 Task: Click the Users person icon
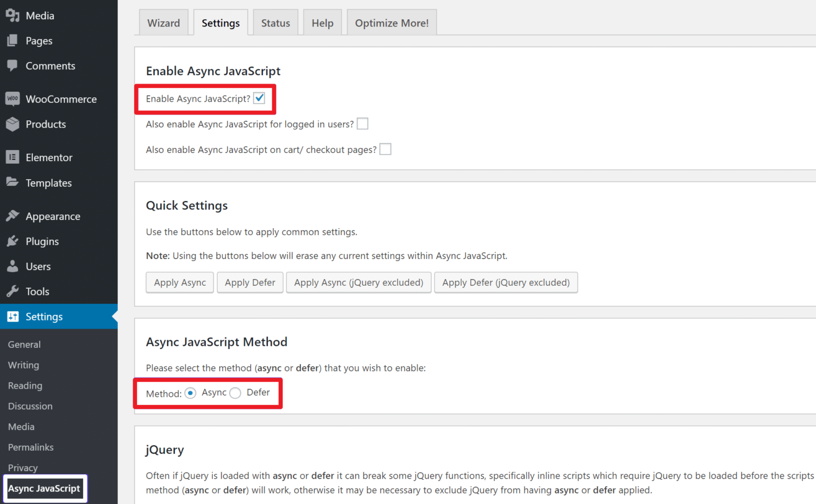pyautogui.click(x=13, y=267)
